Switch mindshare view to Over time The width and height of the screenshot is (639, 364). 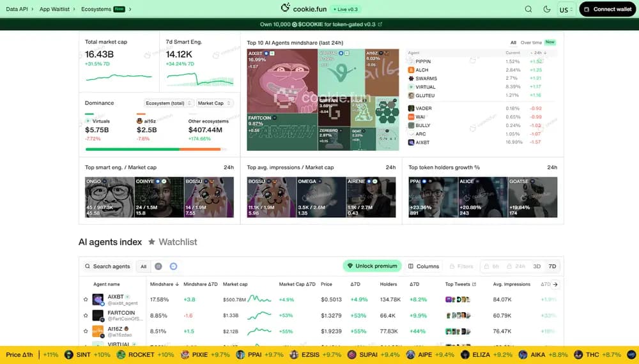click(x=531, y=42)
